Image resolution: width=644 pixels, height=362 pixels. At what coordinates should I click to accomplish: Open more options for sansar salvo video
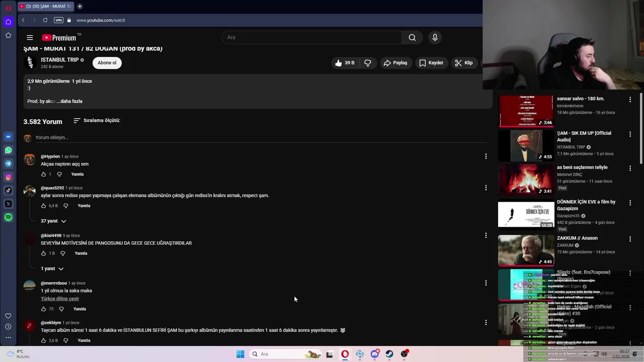coord(630,100)
